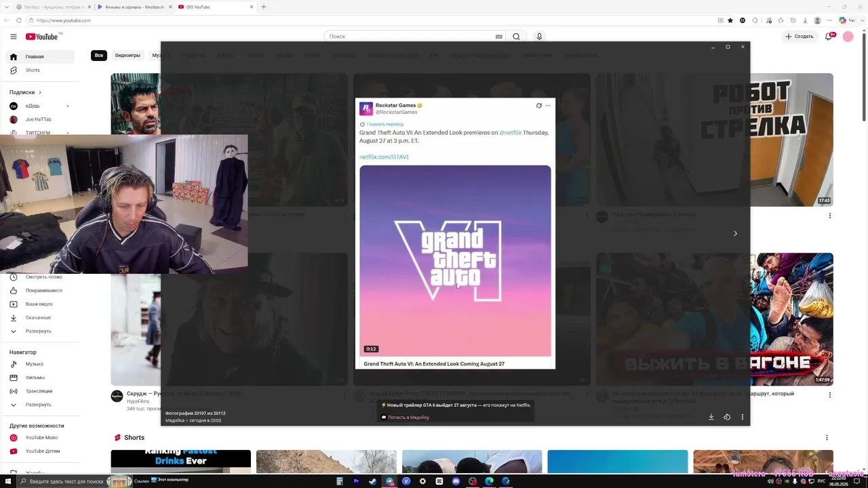
Task: Select Главная in the YouTube sidebar
Action: pyautogui.click(x=41, y=57)
